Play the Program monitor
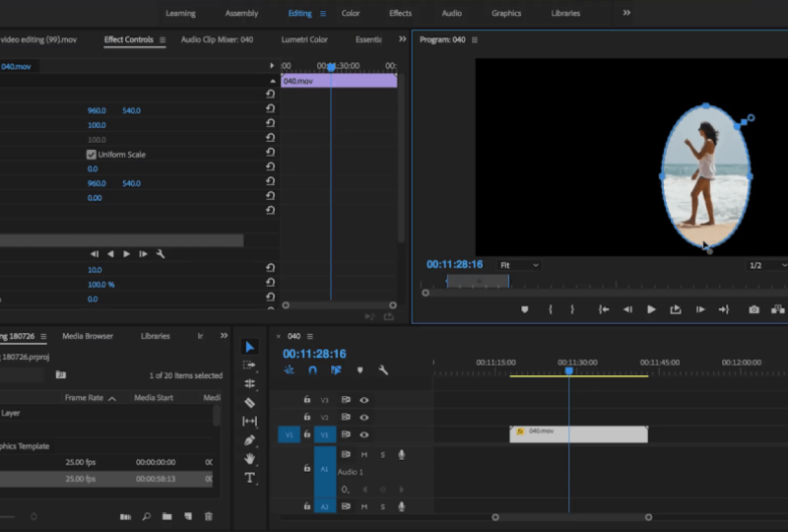 [x=651, y=309]
